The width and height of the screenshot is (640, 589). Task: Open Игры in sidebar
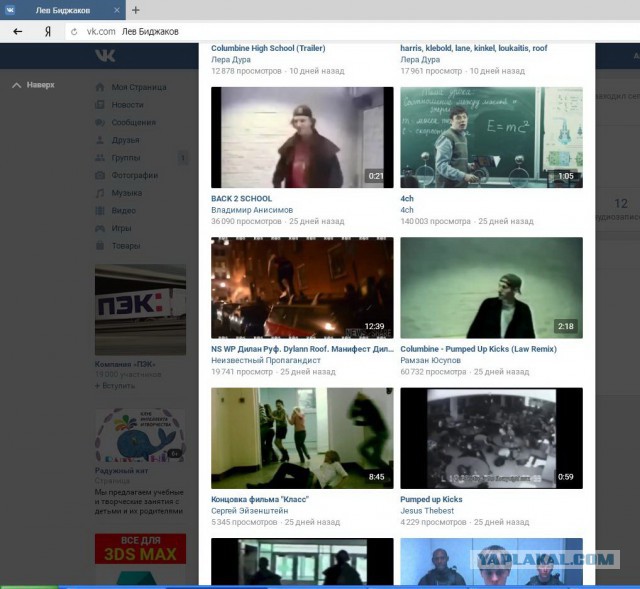pos(122,228)
